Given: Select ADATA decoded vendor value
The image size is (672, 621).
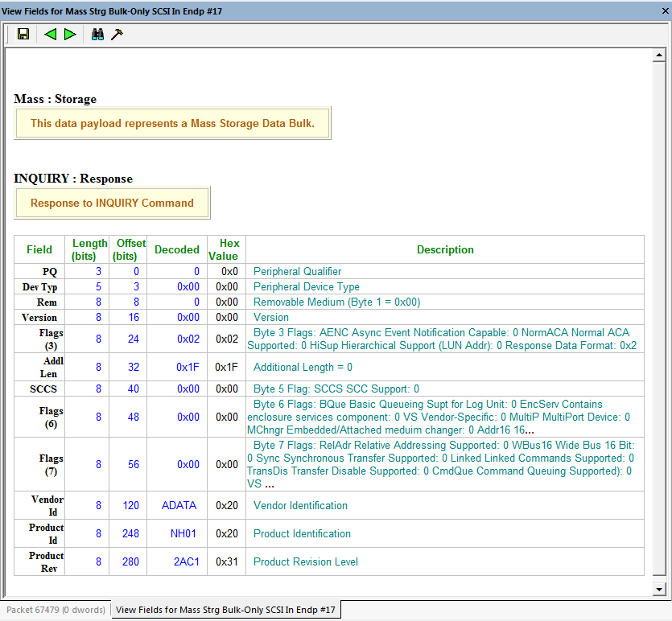Looking at the screenshot, I should 179,505.
